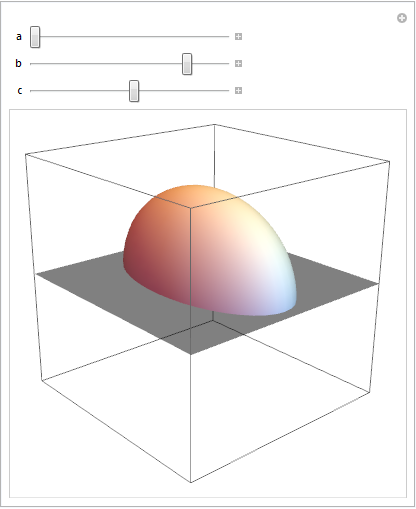416x509 pixels.
Task: Click the top back vertex of bounding box
Action: click(214, 124)
